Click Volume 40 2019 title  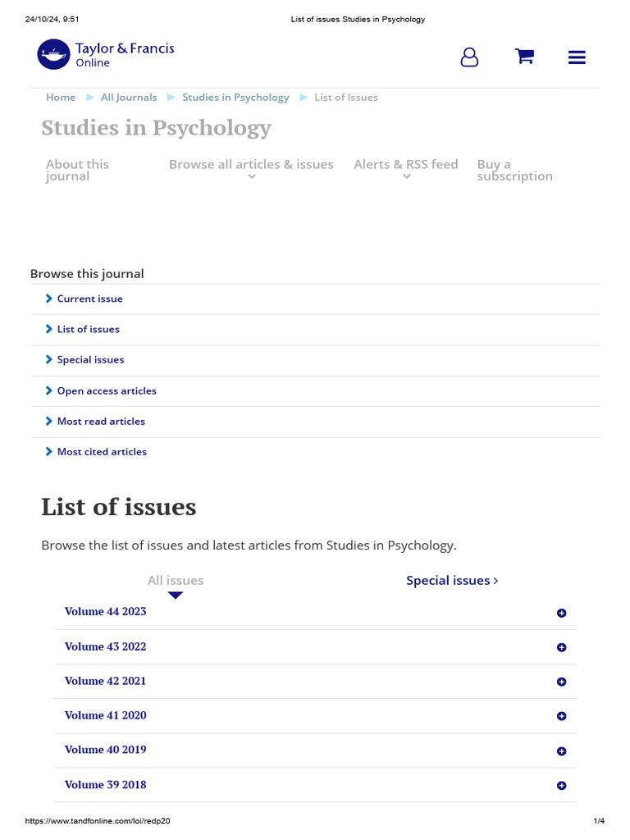pos(106,750)
